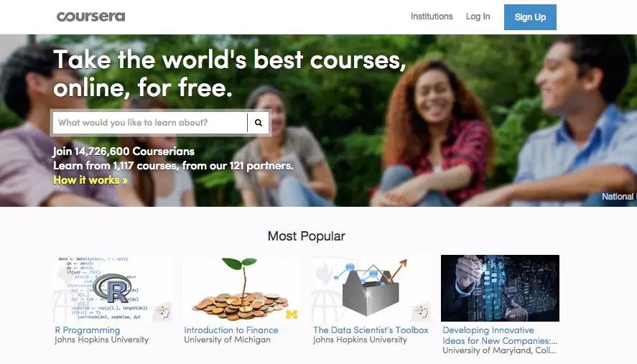Click University of Maryland label text
The height and width of the screenshot is (364, 637).
(499, 350)
